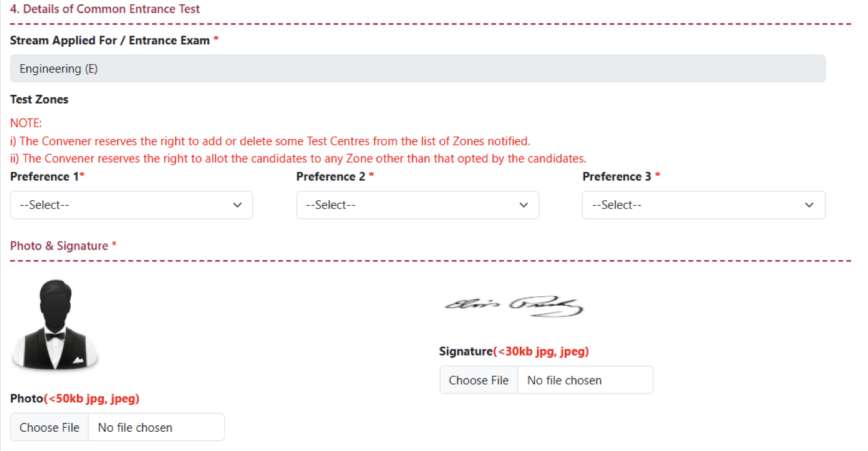This screenshot has height=451, width=868.
Task: Click the Preference 2 dropdown chevron arrow
Action: click(x=523, y=205)
